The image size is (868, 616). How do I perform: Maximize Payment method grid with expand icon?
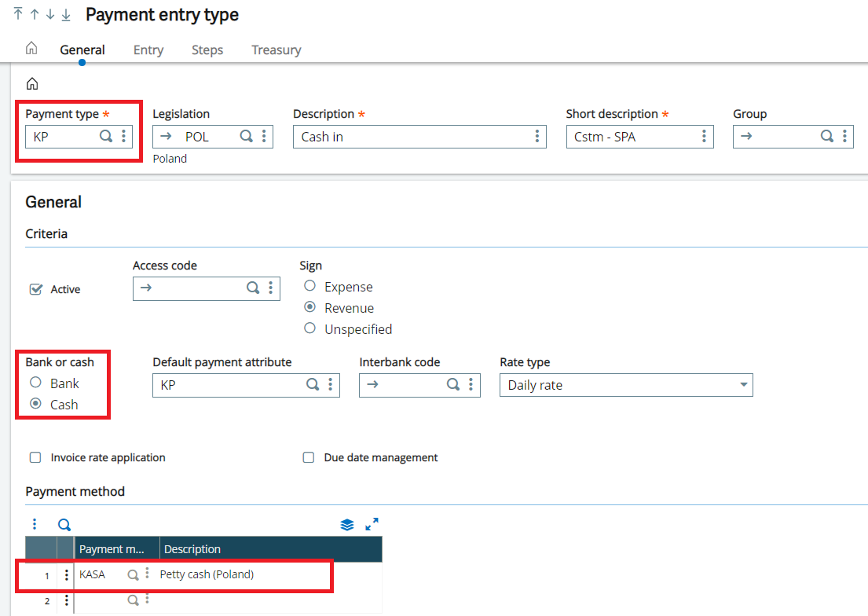[372, 524]
